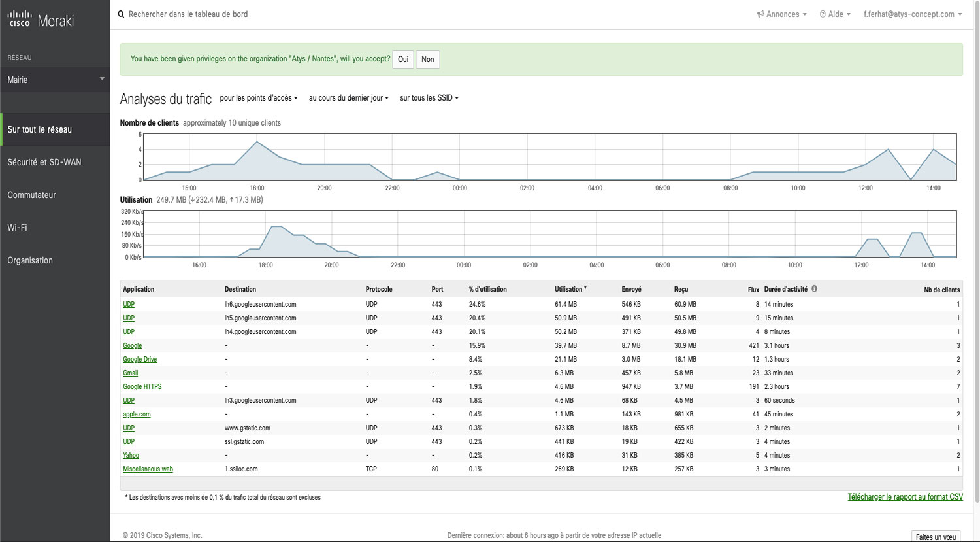Open the Mairie network selector dropdown

coord(55,80)
